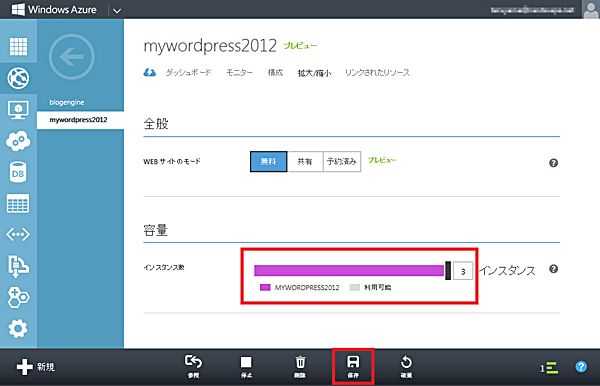Click the blurred account email address
The image size is (600, 386).
pyautogui.click(x=532, y=10)
